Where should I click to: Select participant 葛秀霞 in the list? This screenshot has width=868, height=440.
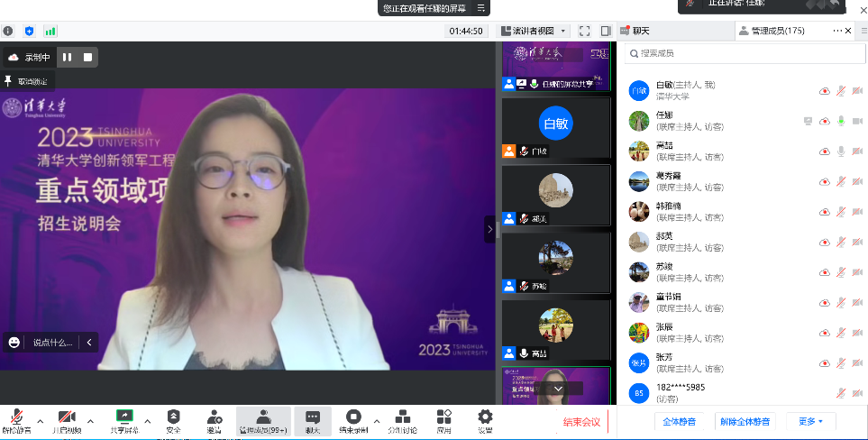pyautogui.click(x=745, y=181)
